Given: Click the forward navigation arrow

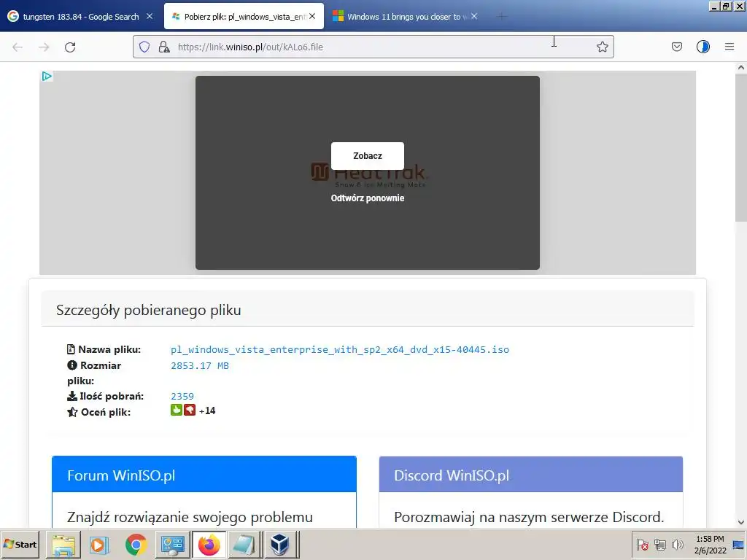Looking at the screenshot, I should click(44, 47).
